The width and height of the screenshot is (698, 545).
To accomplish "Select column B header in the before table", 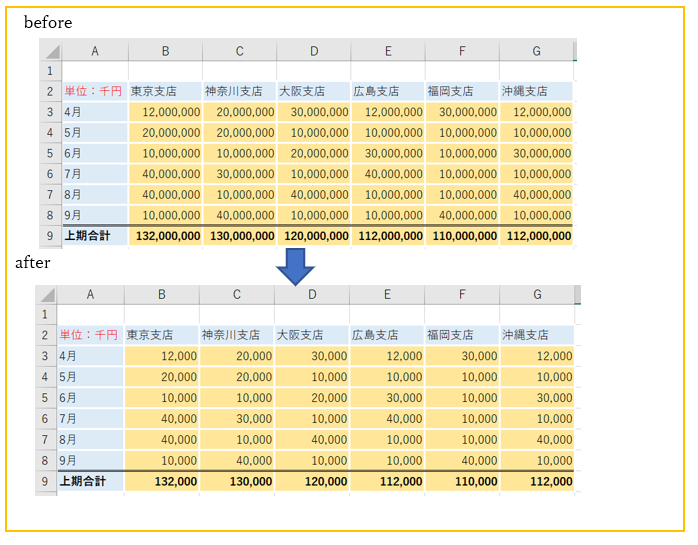I will pyautogui.click(x=165, y=51).
